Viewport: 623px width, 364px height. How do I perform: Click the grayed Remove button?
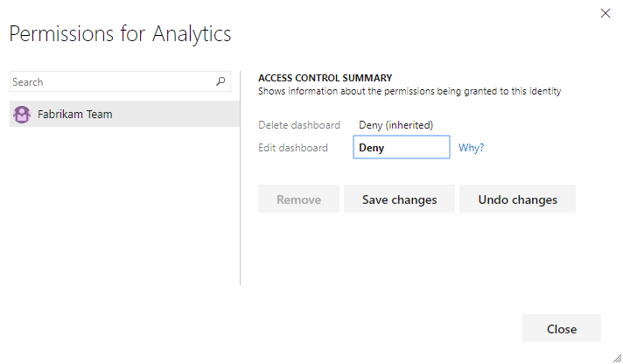[298, 199]
